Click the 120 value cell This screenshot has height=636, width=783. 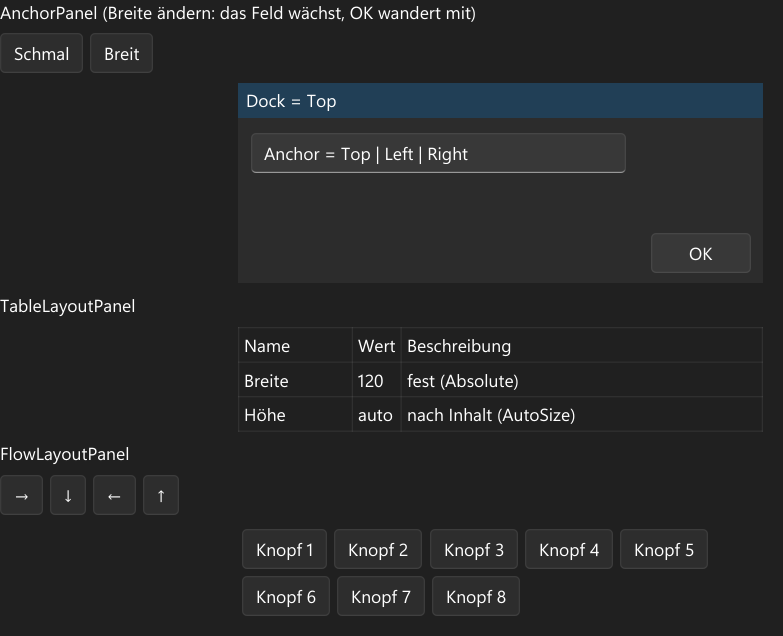tap(377, 380)
